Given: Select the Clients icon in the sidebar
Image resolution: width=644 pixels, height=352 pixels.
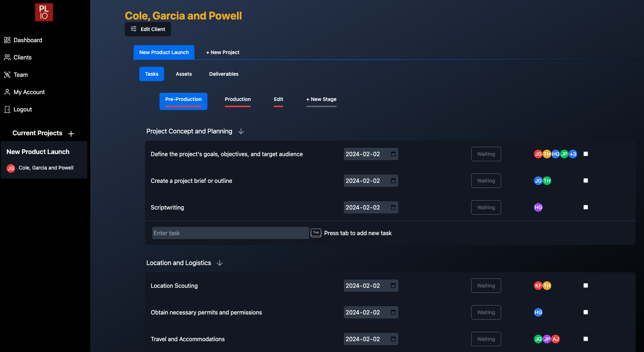Looking at the screenshot, I should point(7,57).
